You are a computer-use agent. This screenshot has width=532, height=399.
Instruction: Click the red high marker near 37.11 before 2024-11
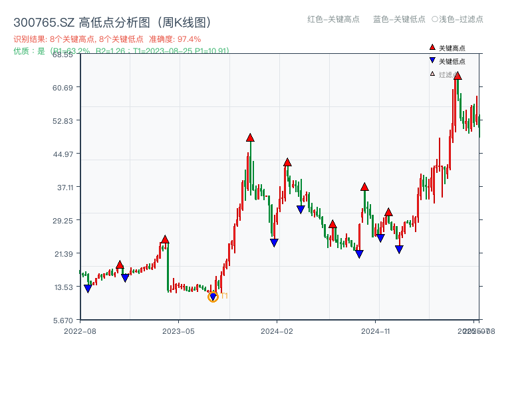[x=364, y=187]
